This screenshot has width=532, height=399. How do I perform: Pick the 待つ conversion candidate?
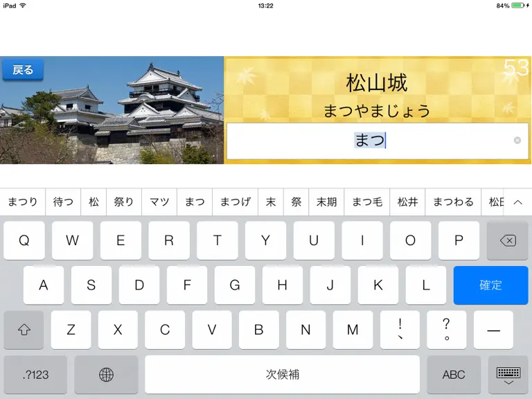[x=63, y=202]
